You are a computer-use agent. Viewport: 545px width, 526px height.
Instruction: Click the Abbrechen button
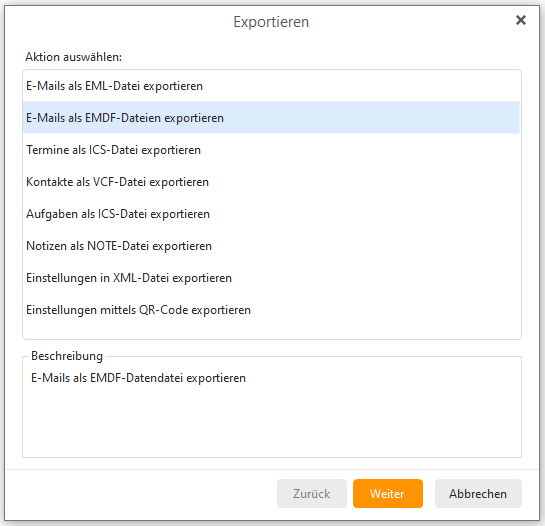[478, 493]
